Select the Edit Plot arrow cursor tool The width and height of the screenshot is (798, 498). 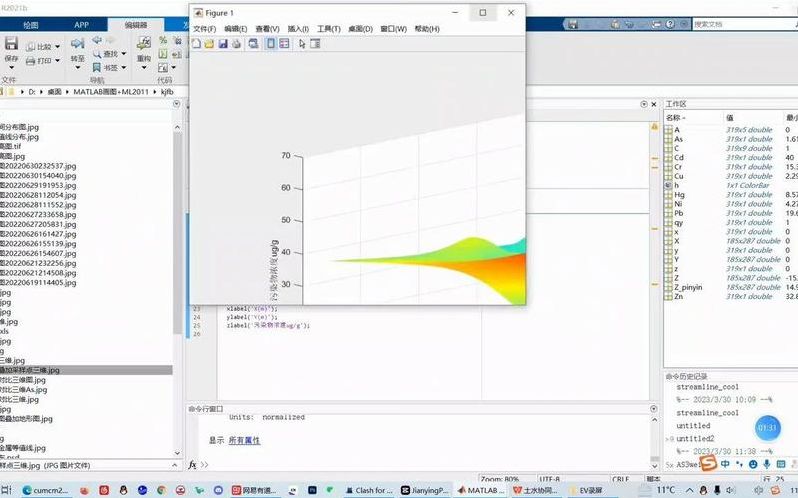click(x=303, y=44)
